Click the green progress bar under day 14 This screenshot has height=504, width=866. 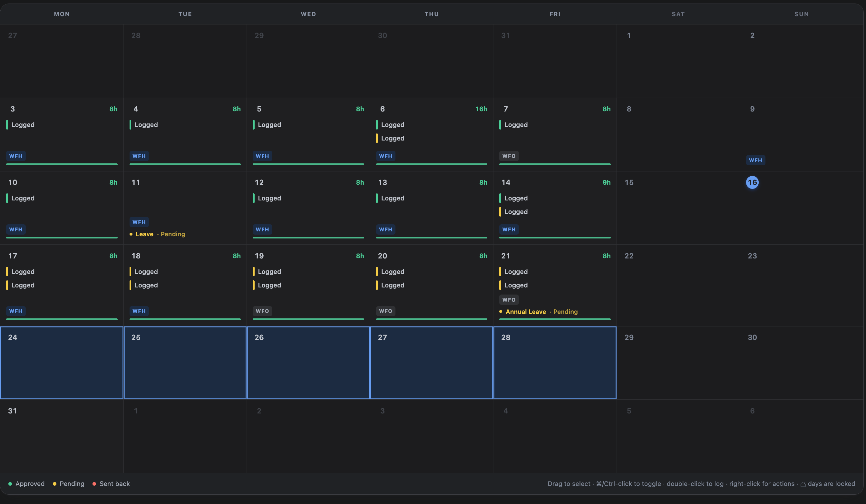click(555, 237)
